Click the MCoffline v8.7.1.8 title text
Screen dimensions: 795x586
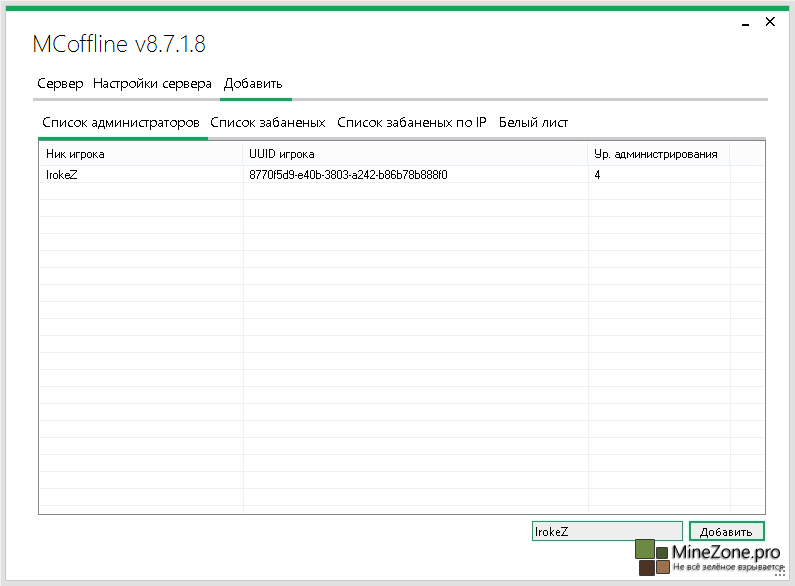point(119,45)
